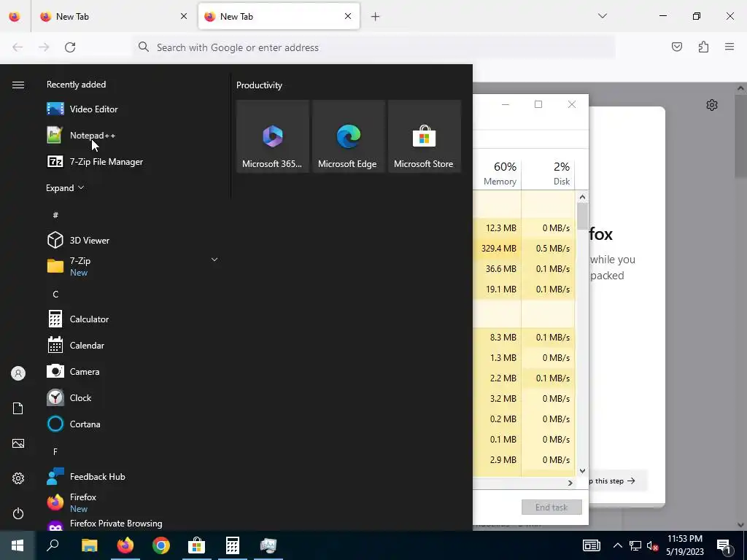This screenshot has height=560, width=747.
Task: Jump to letter F app index
Action: (55, 451)
